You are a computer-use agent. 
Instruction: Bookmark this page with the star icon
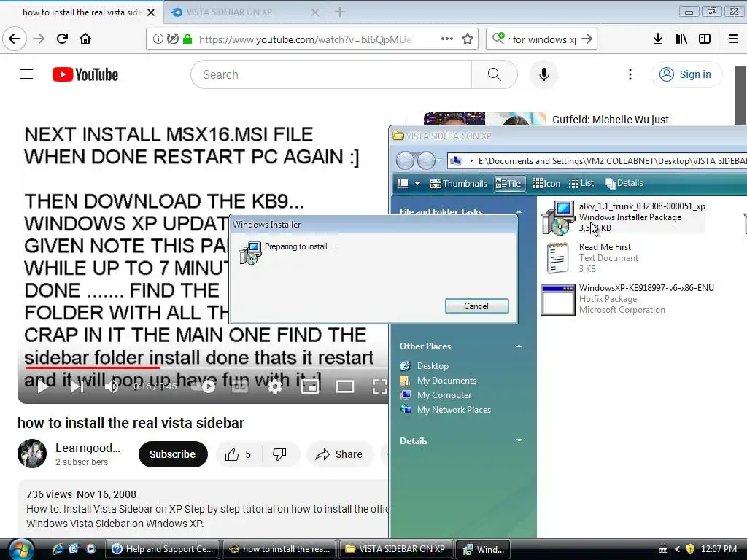(468, 39)
